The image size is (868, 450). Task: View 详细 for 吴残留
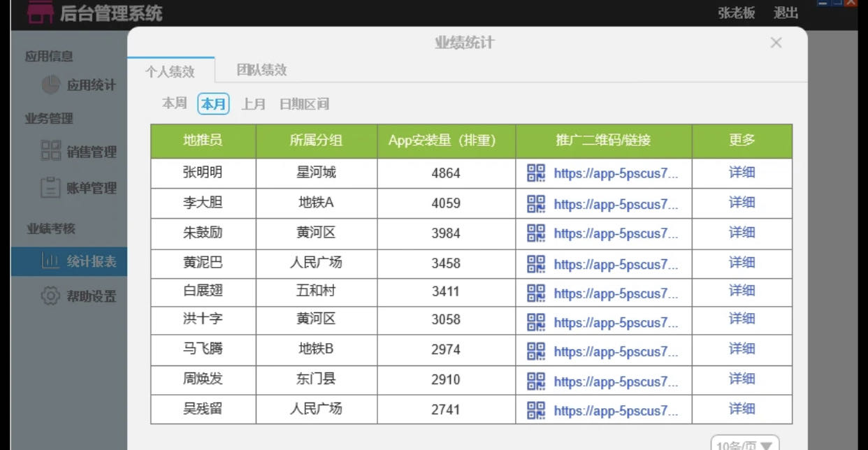coord(742,409)
